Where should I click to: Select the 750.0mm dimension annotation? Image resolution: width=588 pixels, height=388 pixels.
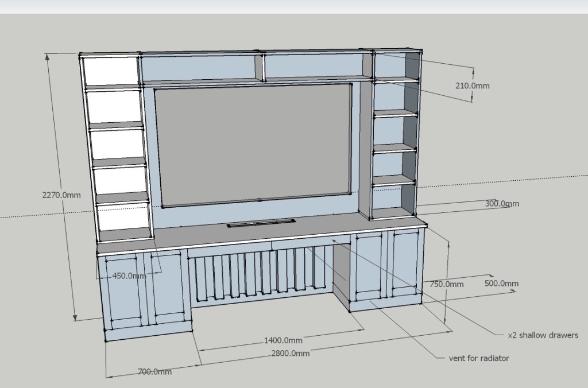[447, 283]
